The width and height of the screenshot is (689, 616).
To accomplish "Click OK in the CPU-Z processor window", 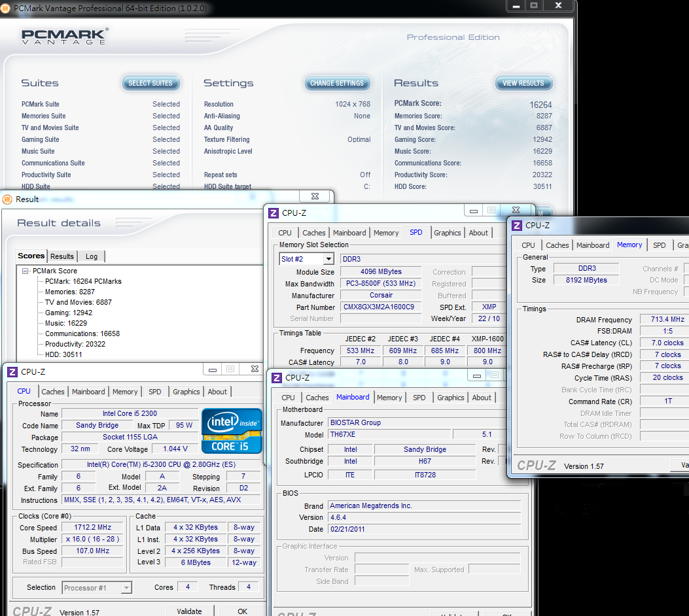I will [x=243, y=611].
